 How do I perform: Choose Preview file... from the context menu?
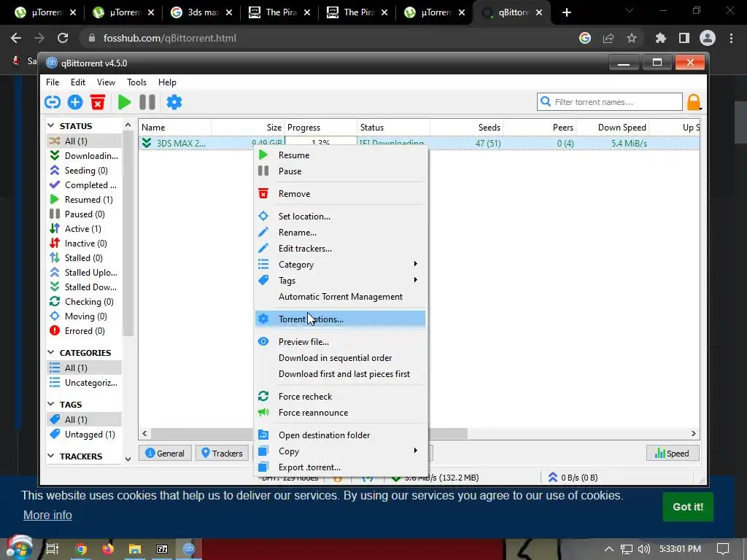coord(340,342)
